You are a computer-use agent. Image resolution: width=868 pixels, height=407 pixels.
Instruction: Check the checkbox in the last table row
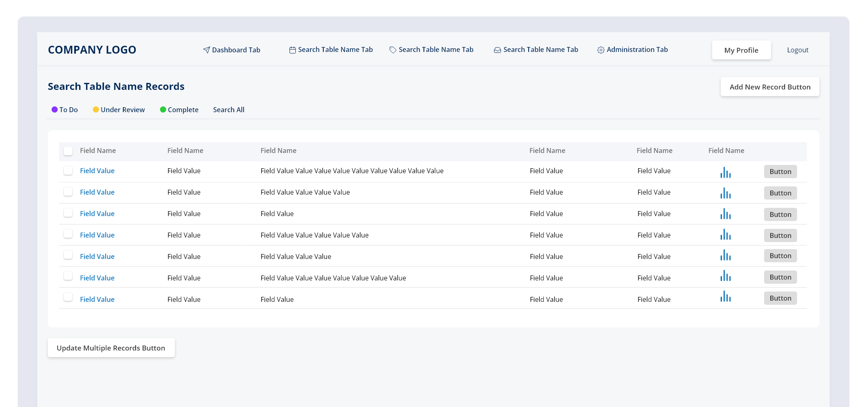[x=68, y=297]
